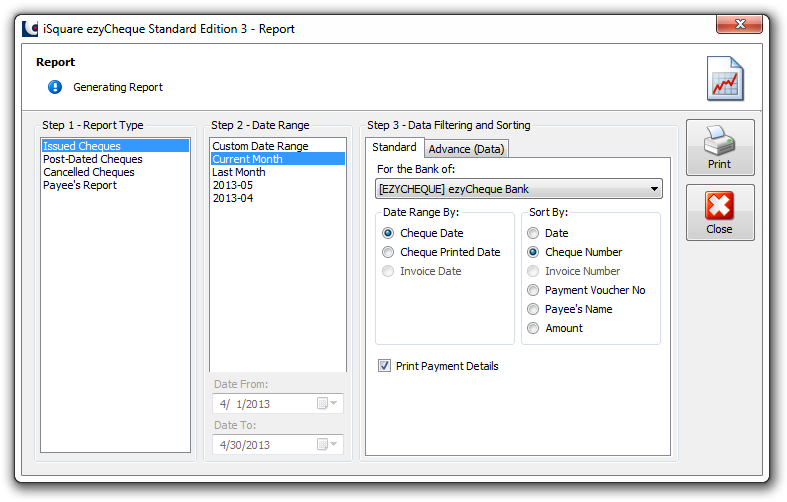
Task: Choose Cancelled Cheques report type
Action: click(x=115, y=172)
